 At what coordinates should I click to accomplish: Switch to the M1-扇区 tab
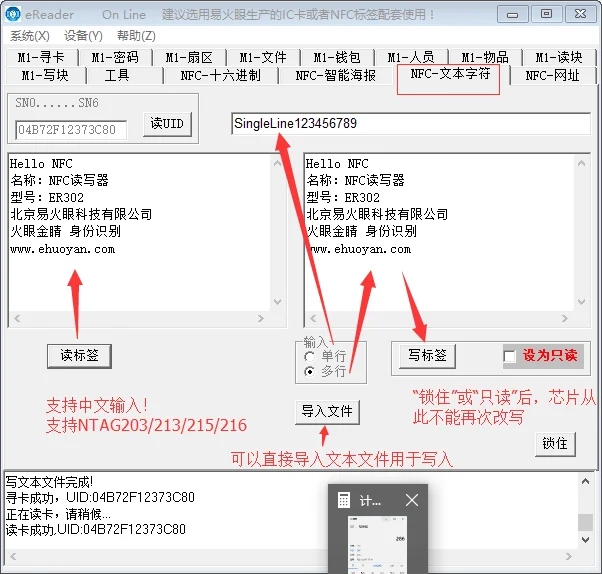point(189,58)
